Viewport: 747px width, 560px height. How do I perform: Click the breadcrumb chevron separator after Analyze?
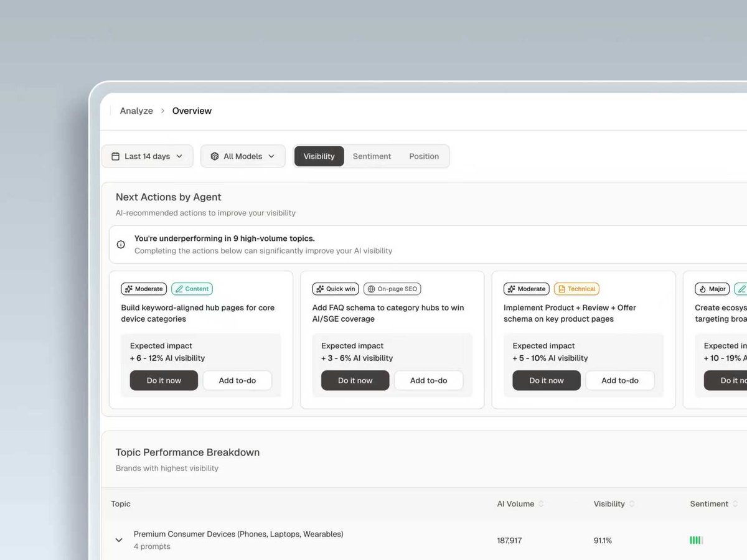(162, 111)
